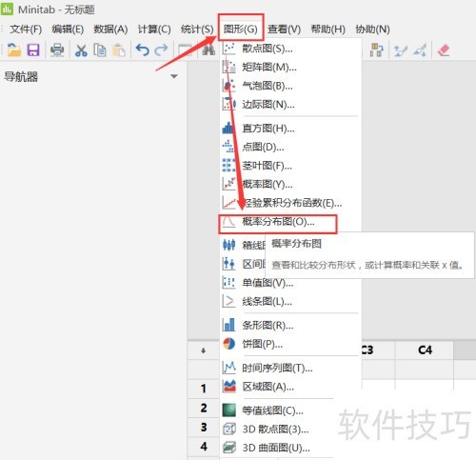Click the Save disk toolbar icon

pyautogui.click(x=33, y=50)
